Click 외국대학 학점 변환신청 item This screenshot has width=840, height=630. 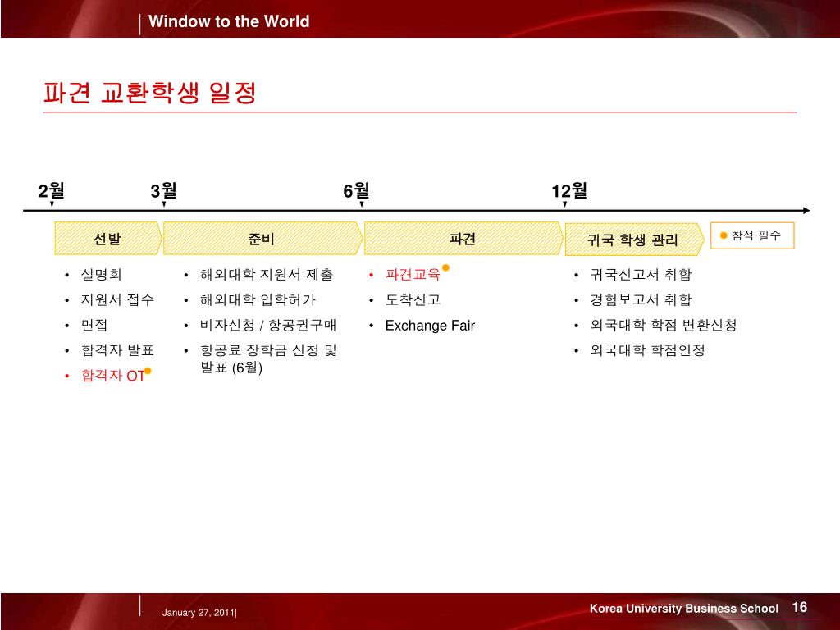[663, 325]
